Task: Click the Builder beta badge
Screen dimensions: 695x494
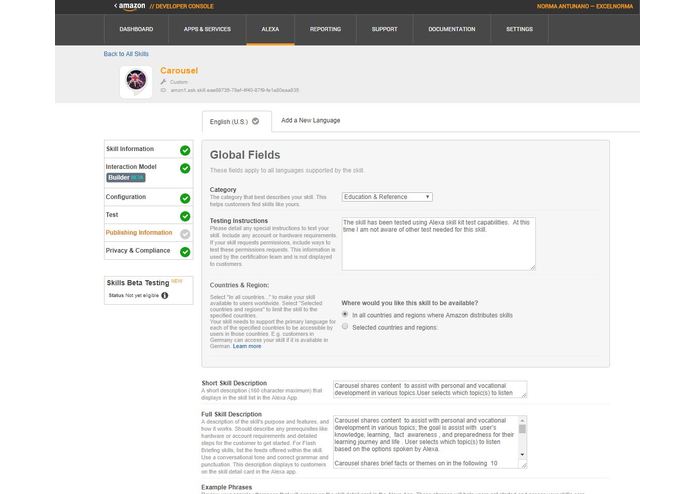Action: click(x=126, y=178)
